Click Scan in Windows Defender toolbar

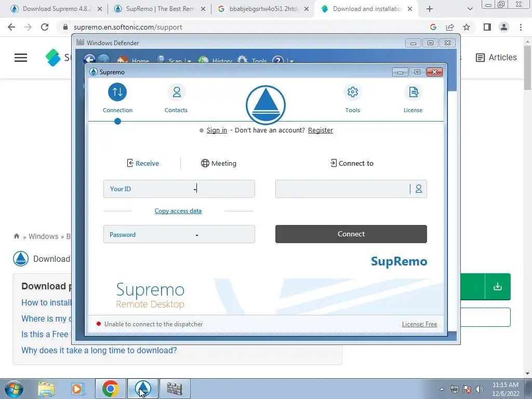(170, 61)
